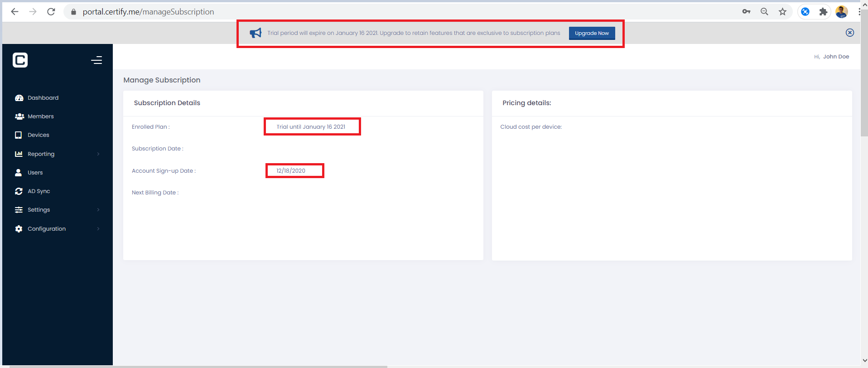Click the megaphone icon in the trial banner
This screenshot has height=368, width=868.
(x=256, y=33)
